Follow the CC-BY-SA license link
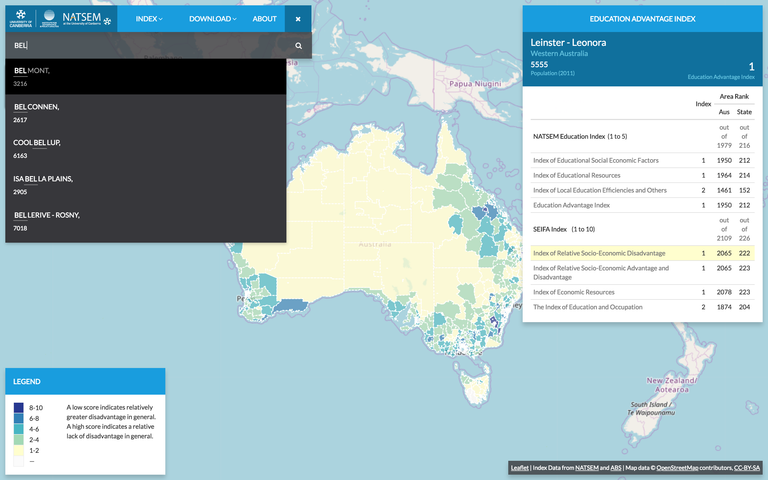 (747, 468)
